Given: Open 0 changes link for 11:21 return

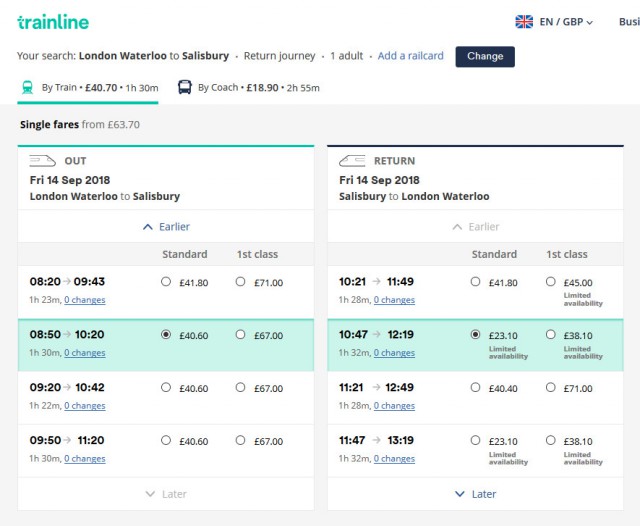Looking at the screenshot, I should (x=394, y=406).
